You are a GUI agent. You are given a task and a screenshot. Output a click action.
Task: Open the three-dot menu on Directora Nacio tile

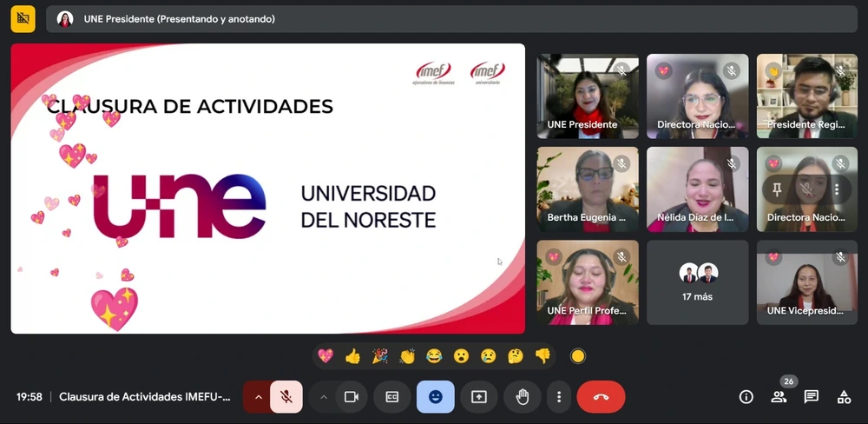click(837, 189)
